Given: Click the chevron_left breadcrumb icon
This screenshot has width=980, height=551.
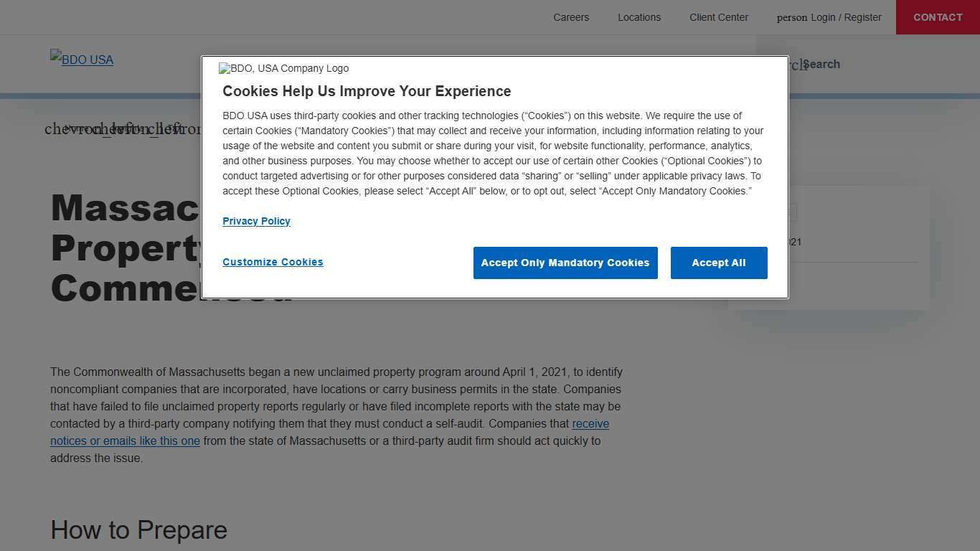Looking at the screenshot, I should pos(79,129).
